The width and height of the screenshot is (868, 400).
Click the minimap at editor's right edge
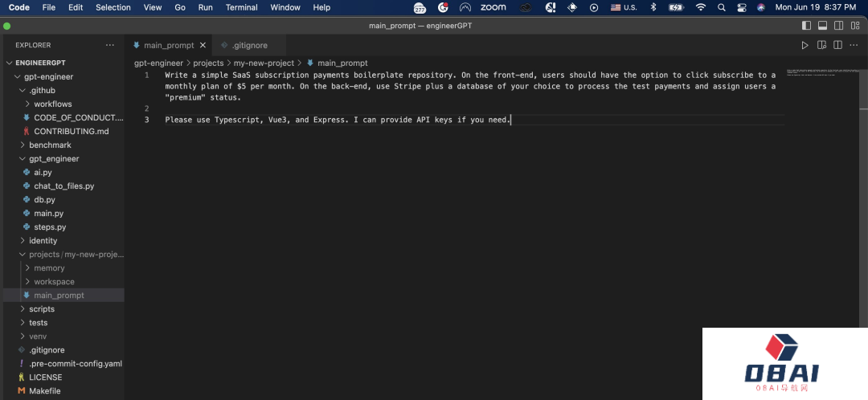click(824, 72)
